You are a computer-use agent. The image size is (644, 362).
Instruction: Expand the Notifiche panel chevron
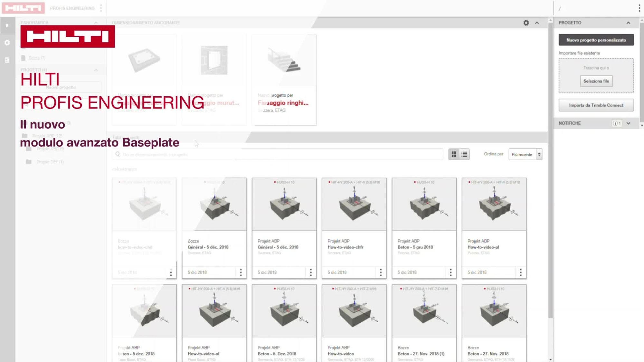pyautogui.click(x=628, y=123)
